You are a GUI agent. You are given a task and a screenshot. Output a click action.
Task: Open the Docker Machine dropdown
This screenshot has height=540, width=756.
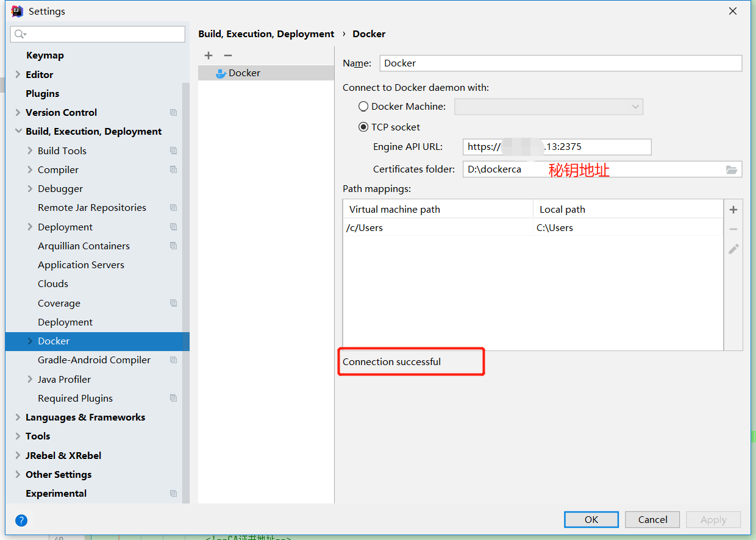[x=549, y=107]
